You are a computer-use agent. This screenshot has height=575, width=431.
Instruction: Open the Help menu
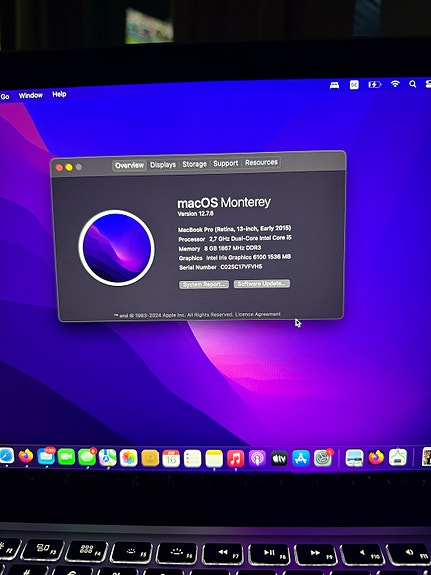[59, 94]
